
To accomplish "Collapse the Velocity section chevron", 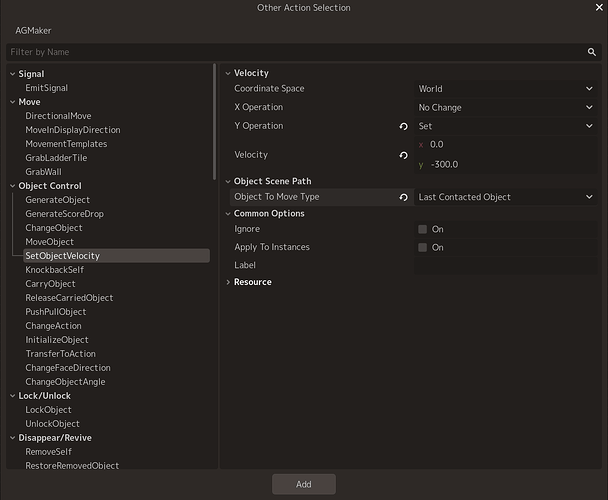I will 228,73.
